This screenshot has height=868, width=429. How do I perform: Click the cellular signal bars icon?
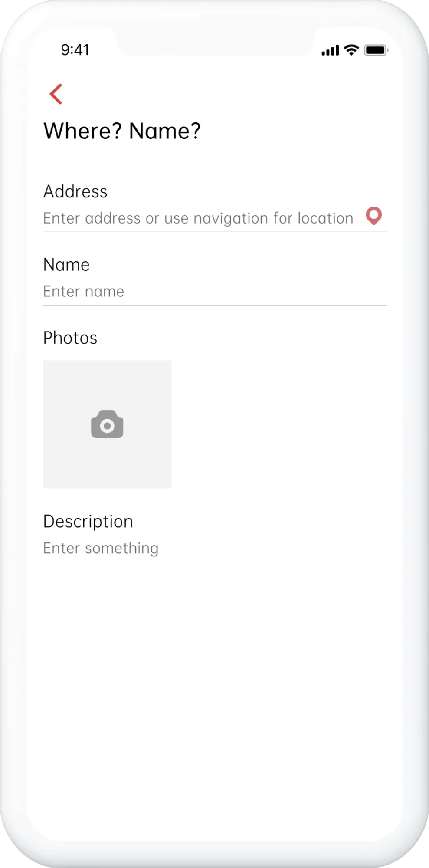pos(330,51)
